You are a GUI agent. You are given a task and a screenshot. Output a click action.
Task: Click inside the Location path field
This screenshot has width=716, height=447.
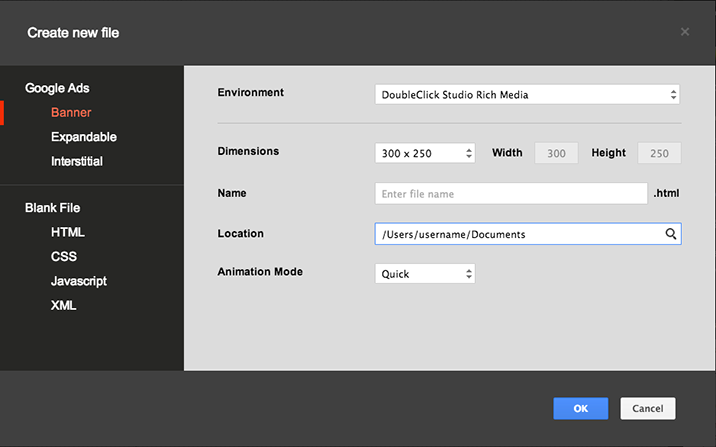(x=515, y=234)
